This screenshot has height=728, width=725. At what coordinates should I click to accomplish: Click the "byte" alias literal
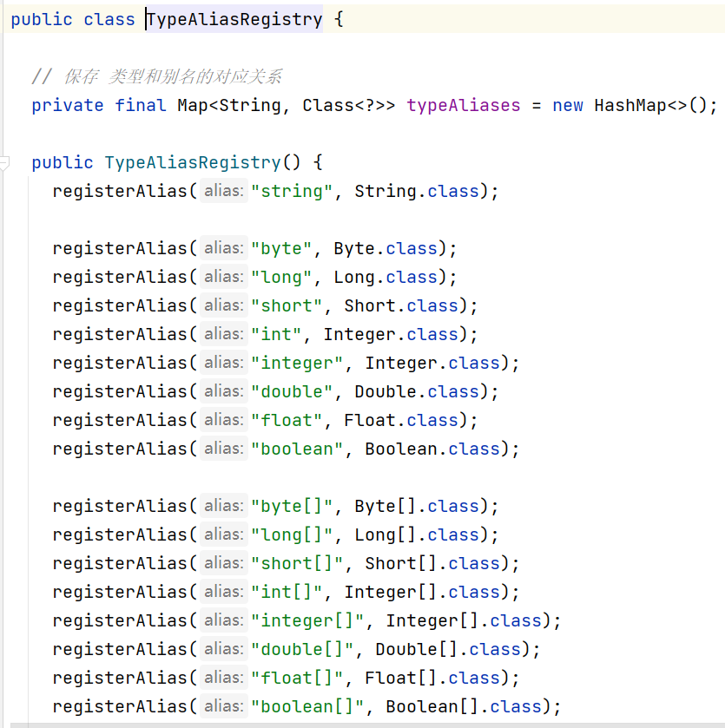(281, 249)
